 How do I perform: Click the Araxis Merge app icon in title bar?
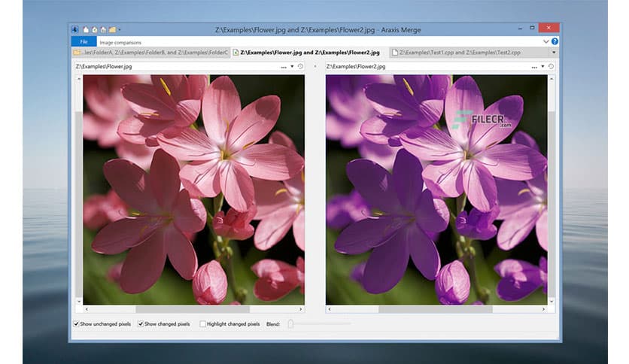click(x=75, y=29)
